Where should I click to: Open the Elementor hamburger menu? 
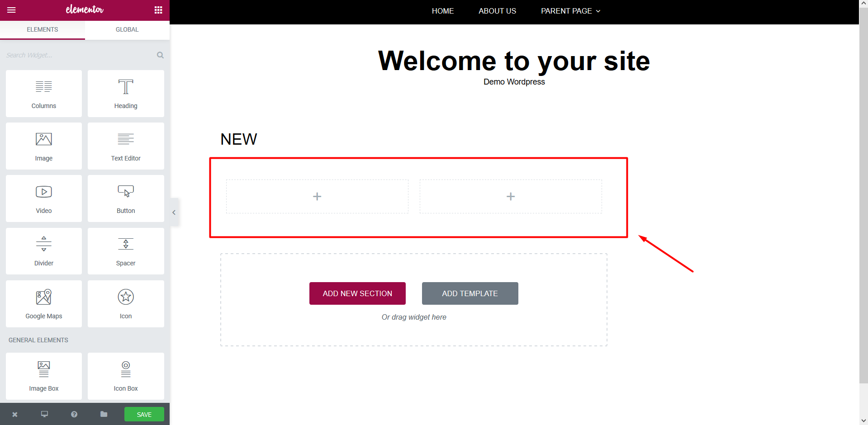(11, 10)
